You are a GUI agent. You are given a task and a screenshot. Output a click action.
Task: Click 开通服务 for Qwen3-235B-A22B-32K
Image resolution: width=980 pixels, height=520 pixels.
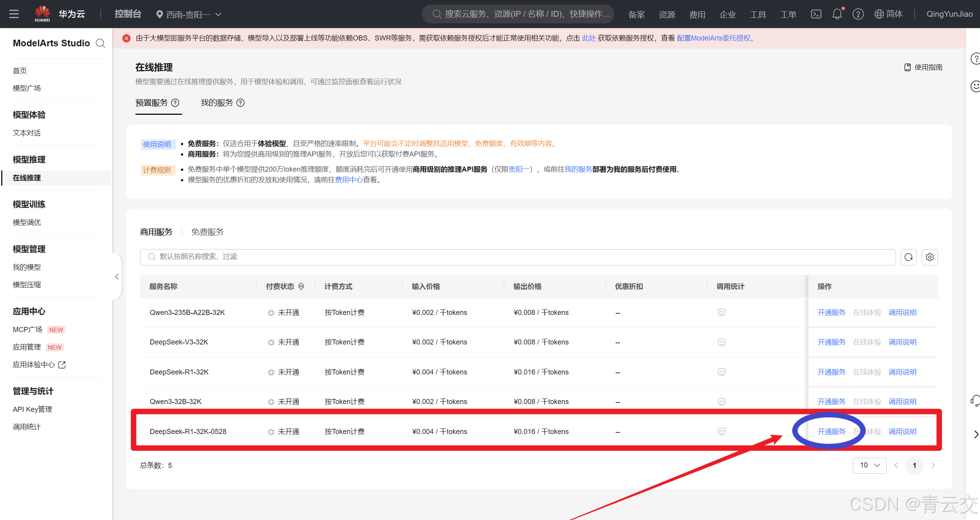coord(831,313)
